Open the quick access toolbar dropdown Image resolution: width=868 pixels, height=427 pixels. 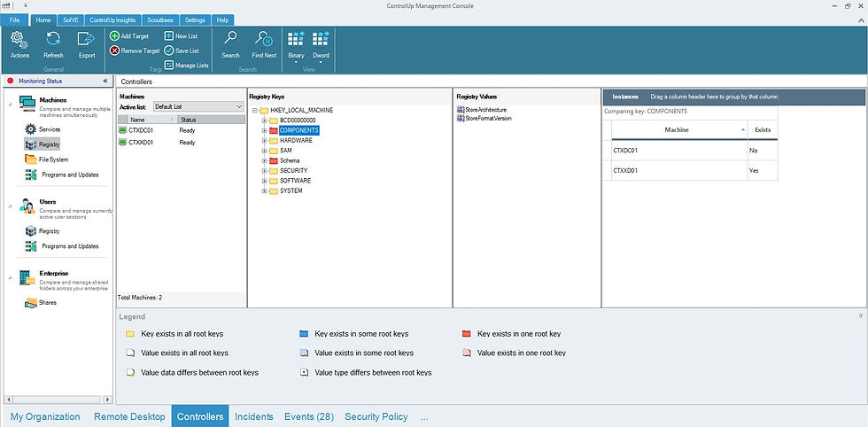(26, 5)
